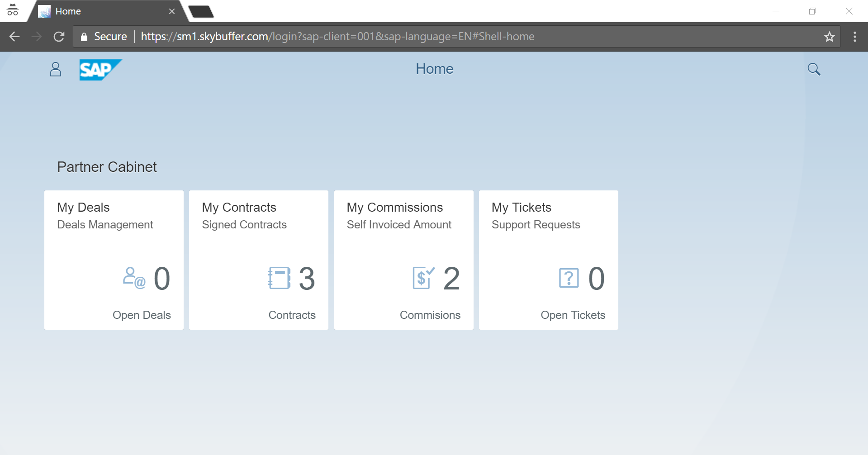This screenshot has height=455, width=868.
Task: Click the incognito icon in title bar
Action: pyautogui.click(x=13, y=10)
